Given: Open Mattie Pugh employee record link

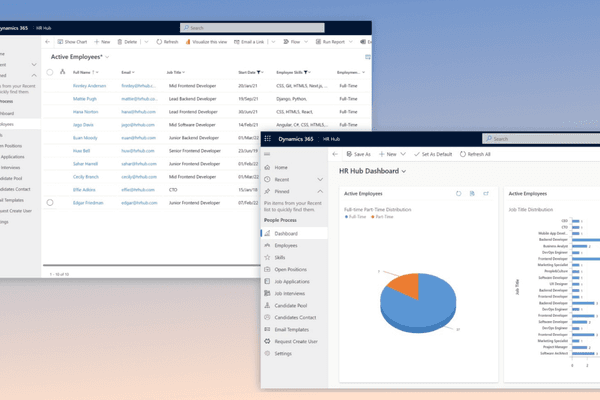Looking at the screenshot, I should click(85, 99).
